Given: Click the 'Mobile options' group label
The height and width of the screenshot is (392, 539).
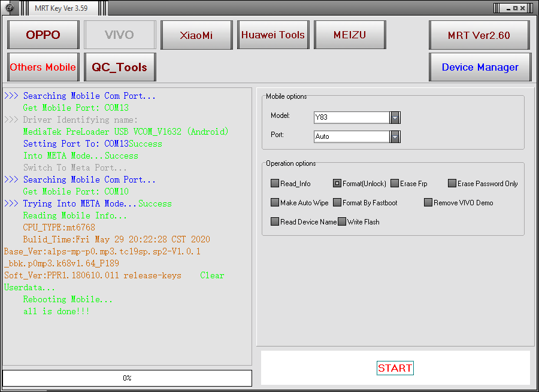Looking at the screenshot, I should pyautogui.click(x=286, y=96).
